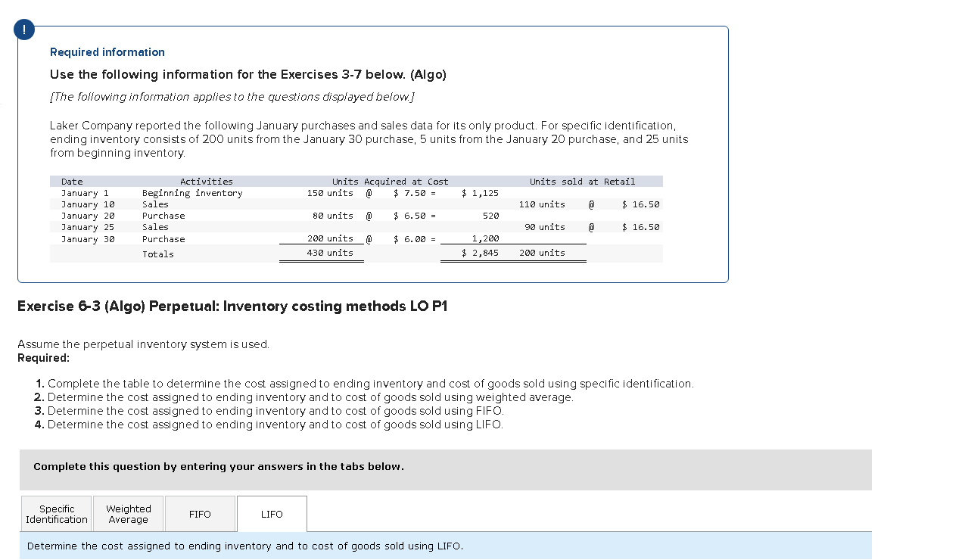Image resolution: width=968 pixels, height=560 pixels.
Task: Switch to the Specific Identification tab
Action: pos(56,514)
